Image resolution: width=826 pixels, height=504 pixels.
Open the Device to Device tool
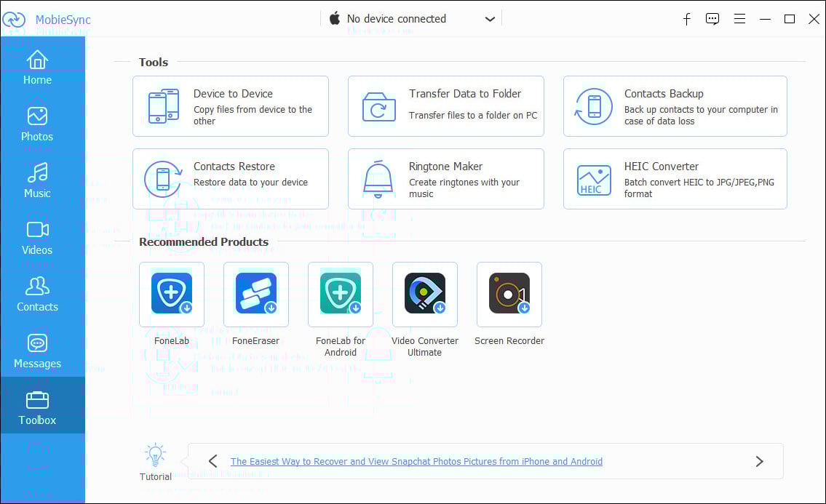coord(230,106)
